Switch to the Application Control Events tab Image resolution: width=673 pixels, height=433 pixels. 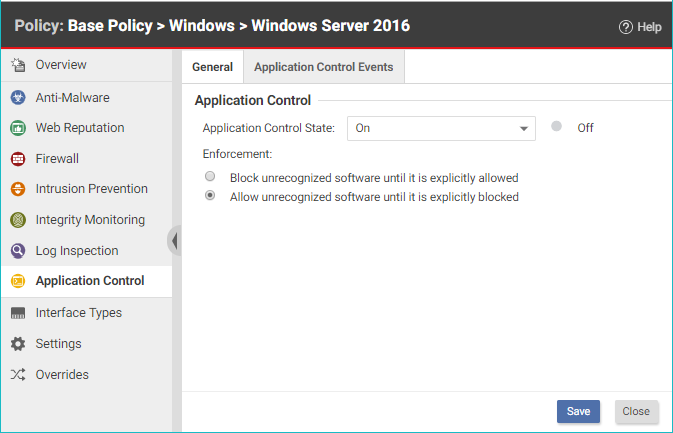[323, 67]
